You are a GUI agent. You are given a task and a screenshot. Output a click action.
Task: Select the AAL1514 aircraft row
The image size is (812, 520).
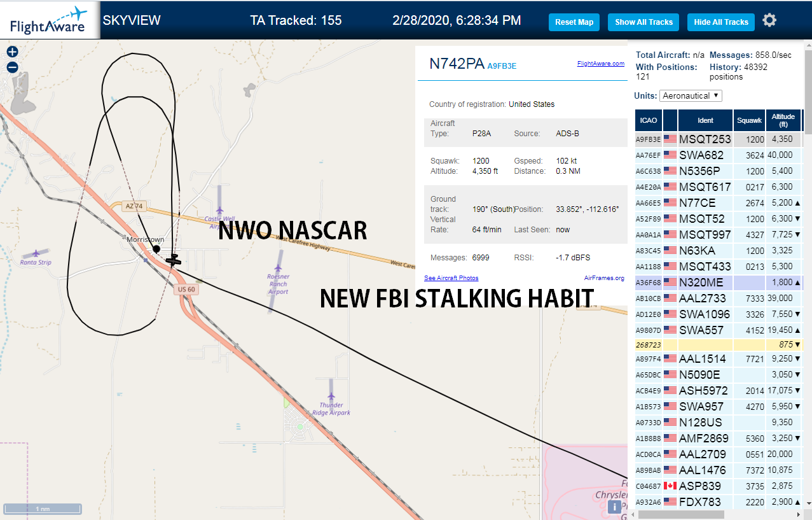click(719, 358)
